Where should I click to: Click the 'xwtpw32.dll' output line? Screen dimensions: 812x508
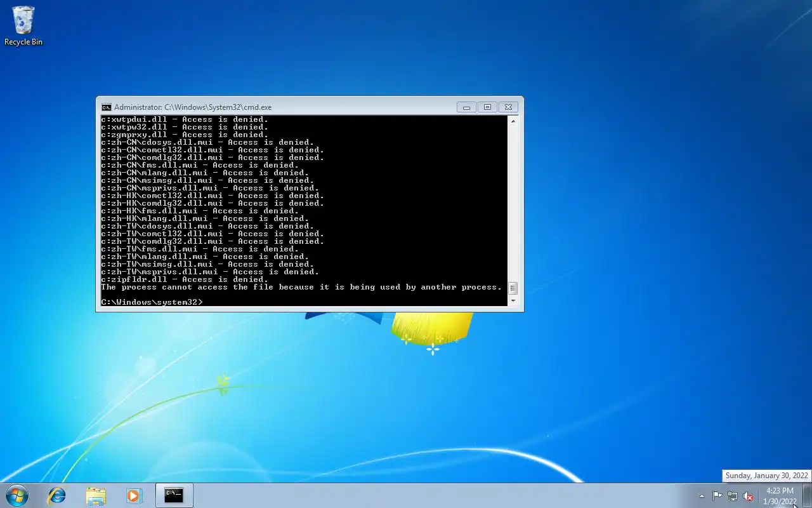pos(185,127)
